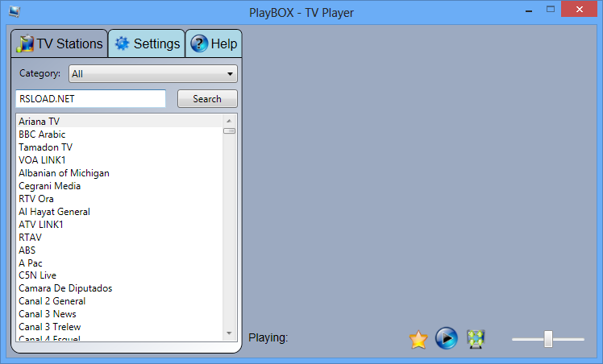Select Tamadon TV station
Screen dimensions: 603x364
119,147
